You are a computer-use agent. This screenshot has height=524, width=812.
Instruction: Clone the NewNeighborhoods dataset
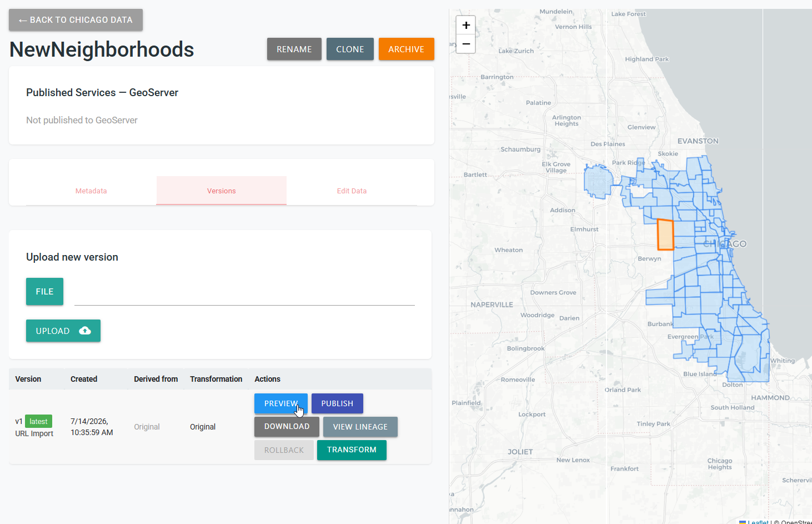pyautogui.click(x=350, y=49)
